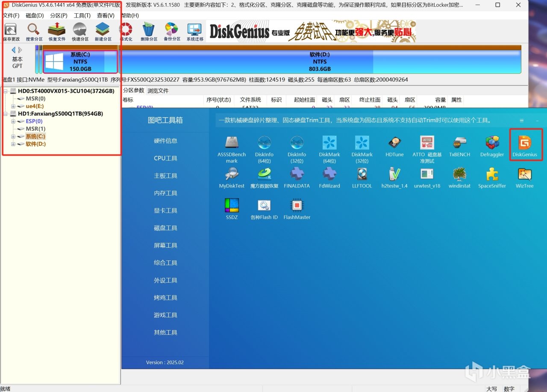Launch 各种Flash ID from the toolbox
The height and width of the screenshot is (392, 547).
pyautogui.click(x=264, y=209)
